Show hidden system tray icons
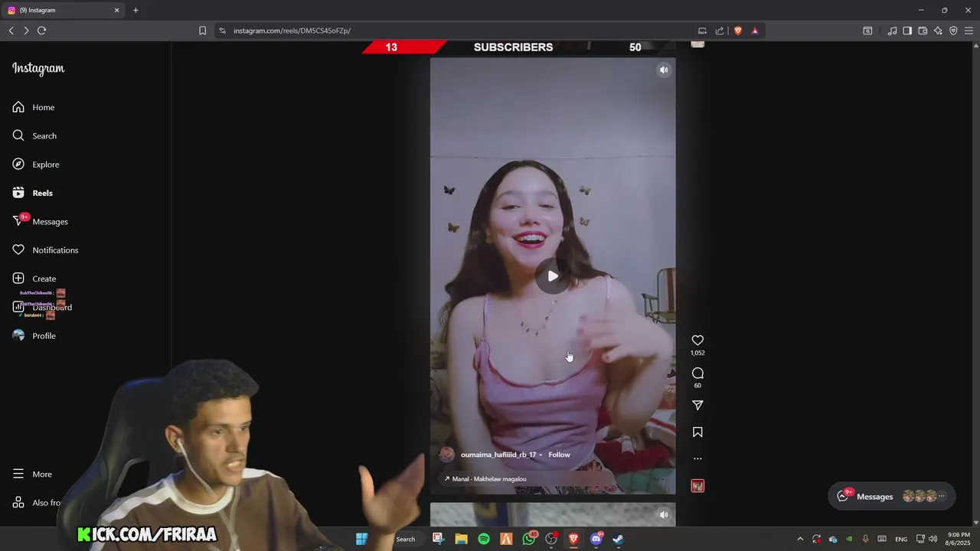The image size is (980, 551). (x=800, y=539)
